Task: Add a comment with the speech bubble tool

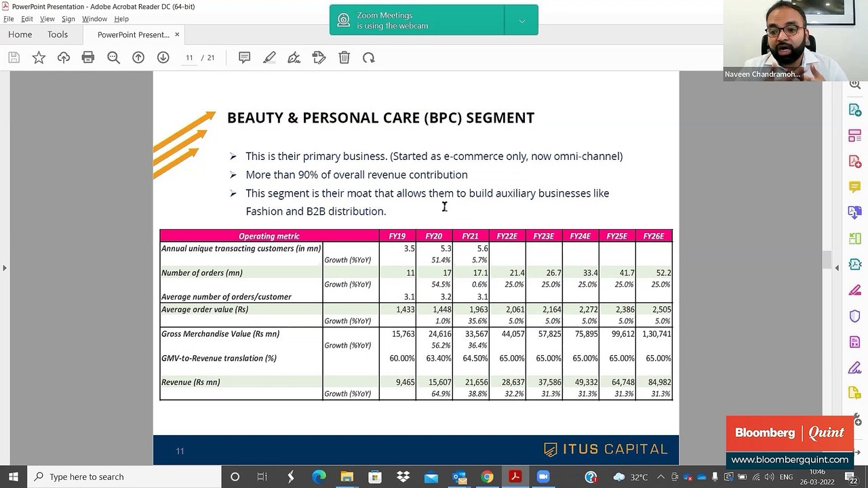Action: (245, 58)
